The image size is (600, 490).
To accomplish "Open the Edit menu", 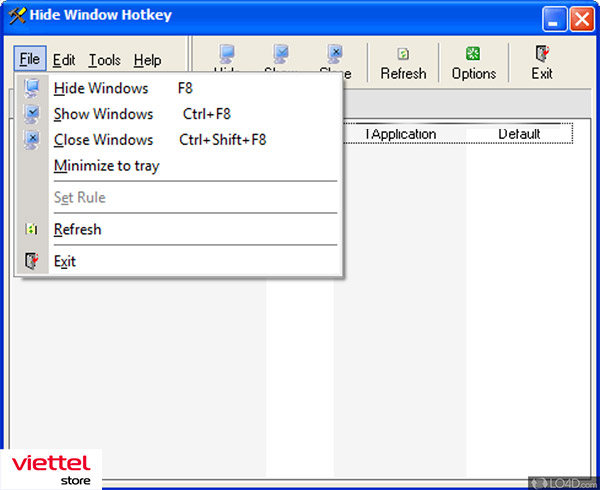I will coord(64,60).
